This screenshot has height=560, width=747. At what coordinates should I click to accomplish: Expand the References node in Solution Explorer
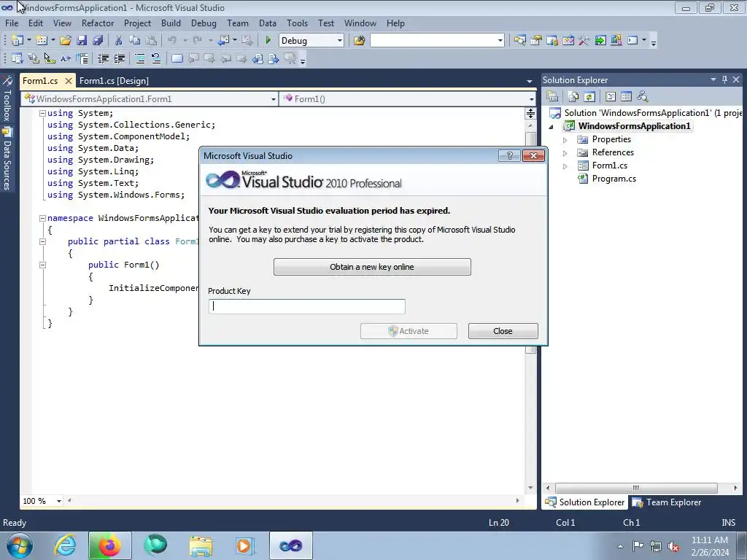pos(565,153)
